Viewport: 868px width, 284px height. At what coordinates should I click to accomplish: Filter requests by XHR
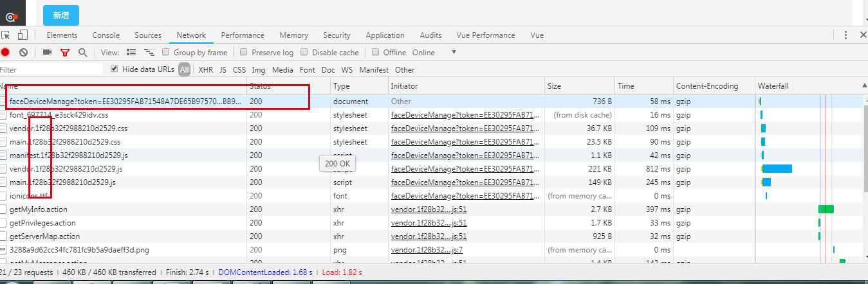[205, 69]
